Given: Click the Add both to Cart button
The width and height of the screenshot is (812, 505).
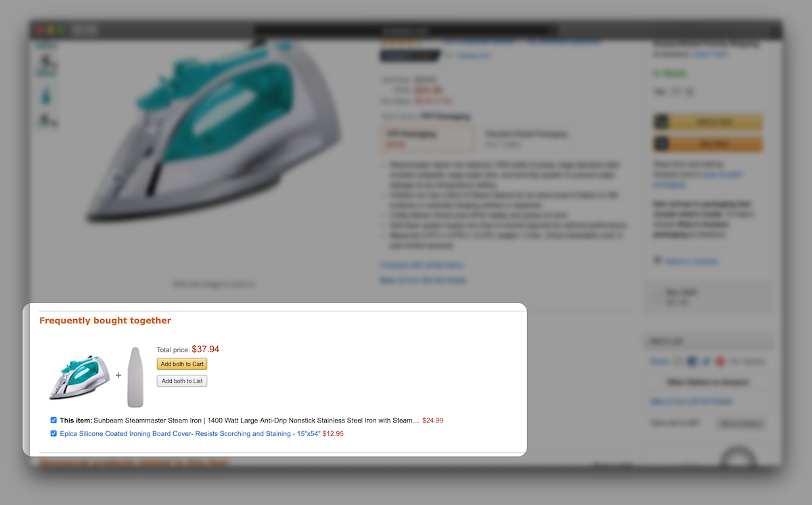Looking at the screenshot, I should point(182,364).
